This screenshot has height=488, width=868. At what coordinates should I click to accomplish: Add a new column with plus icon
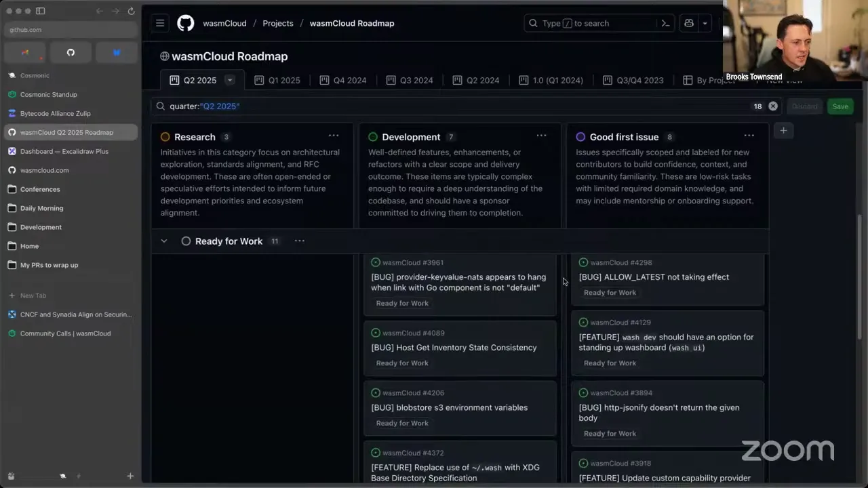click(x=783, y=130)
